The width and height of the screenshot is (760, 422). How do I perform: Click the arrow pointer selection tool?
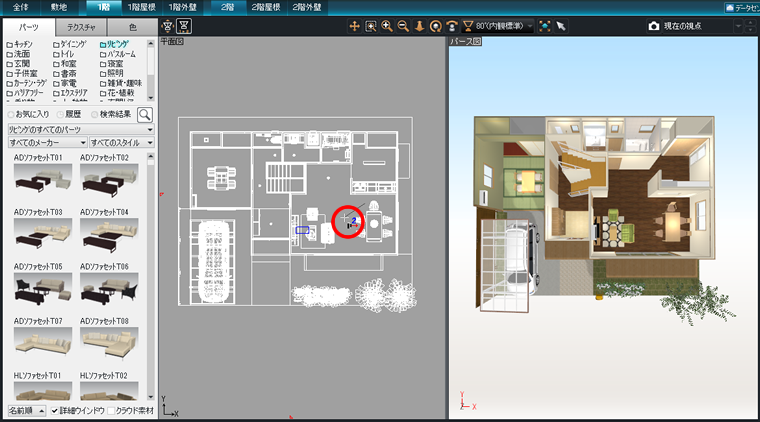click(x=561, y=25)
